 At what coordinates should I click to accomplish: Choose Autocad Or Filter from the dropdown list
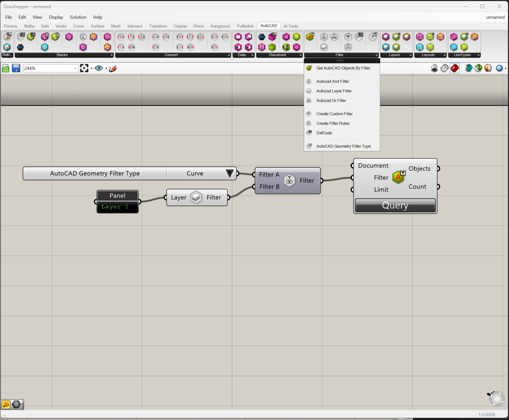[x=342, y=100]
